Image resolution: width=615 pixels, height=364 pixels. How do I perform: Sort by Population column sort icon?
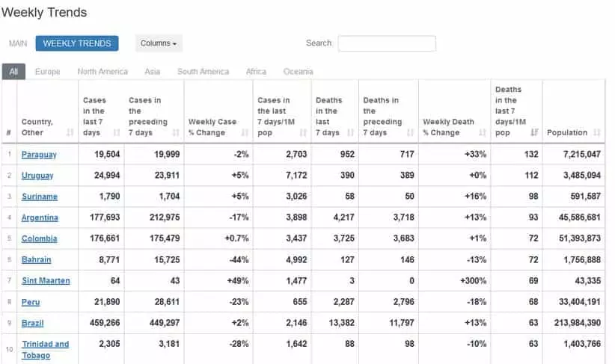597,133
